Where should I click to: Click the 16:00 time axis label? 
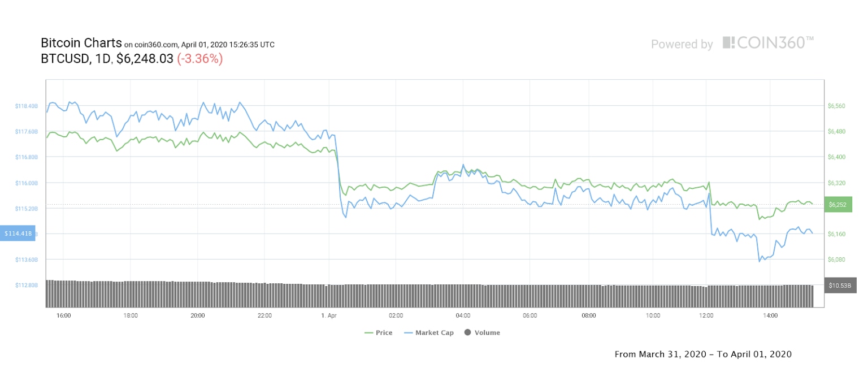coord(63,315)
